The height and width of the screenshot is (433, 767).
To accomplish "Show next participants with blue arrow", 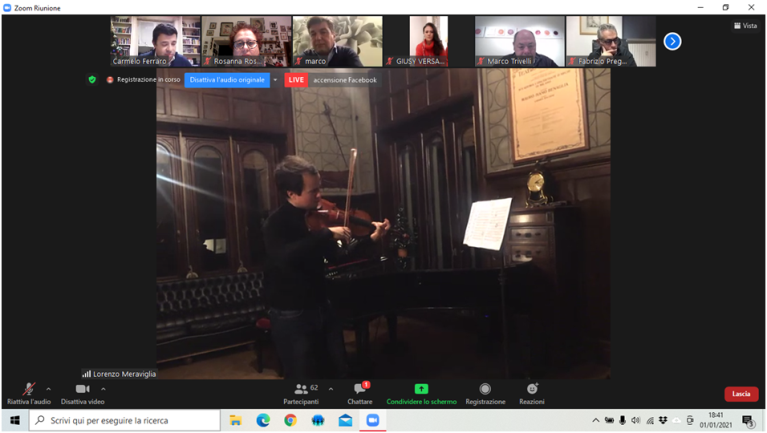I will point(672,41).
